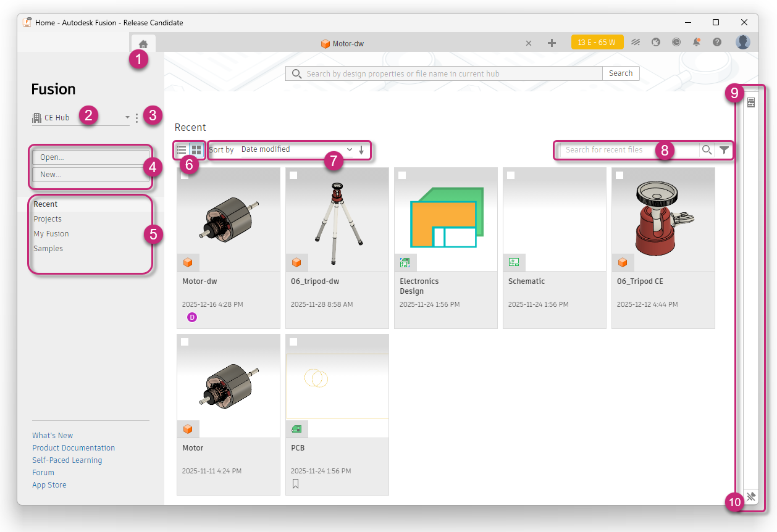Screen dimensions: 777x532
Task: Open the recent files filter
Action: point(724,149)
